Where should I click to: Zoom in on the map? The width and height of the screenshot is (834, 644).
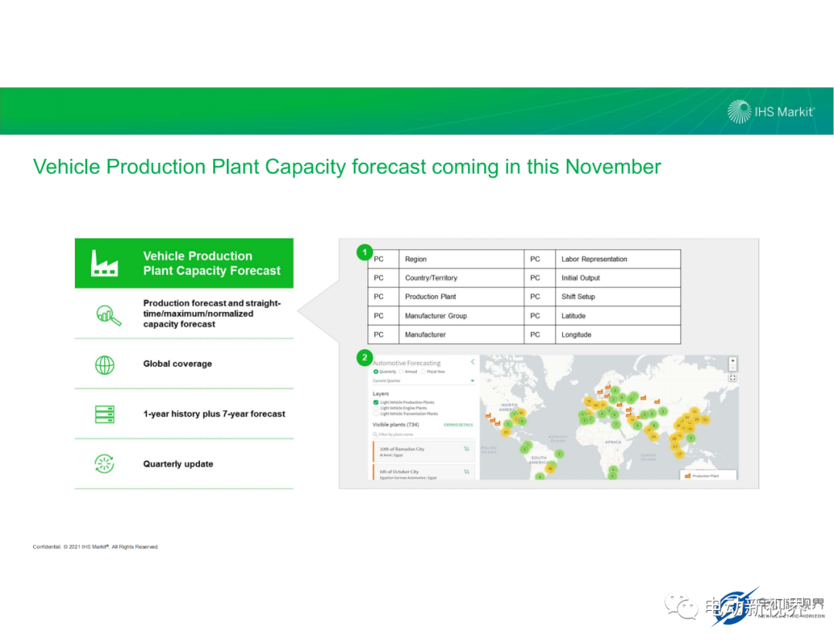point(732,361)
